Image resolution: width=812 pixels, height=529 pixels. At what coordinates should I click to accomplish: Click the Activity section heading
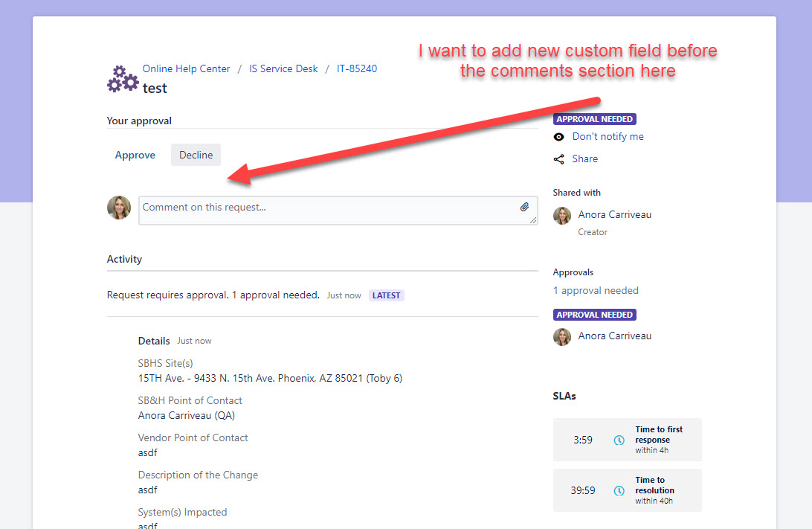point(124,259)
